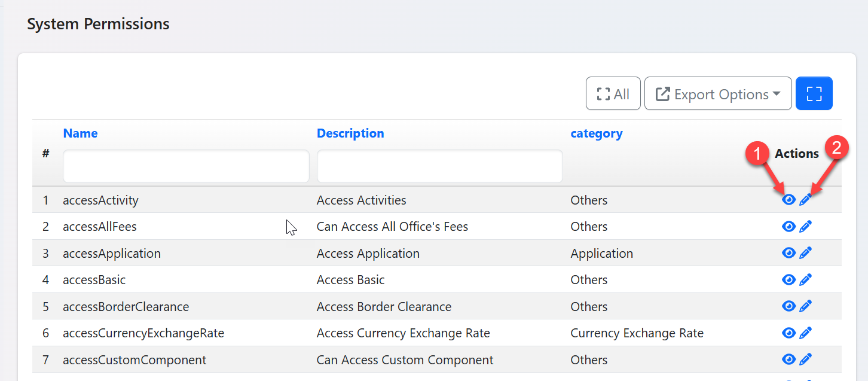Viewport: 868px width, 381px height.
Task: Edit the accessAllFees permission
Action: [x=805, y=226]
